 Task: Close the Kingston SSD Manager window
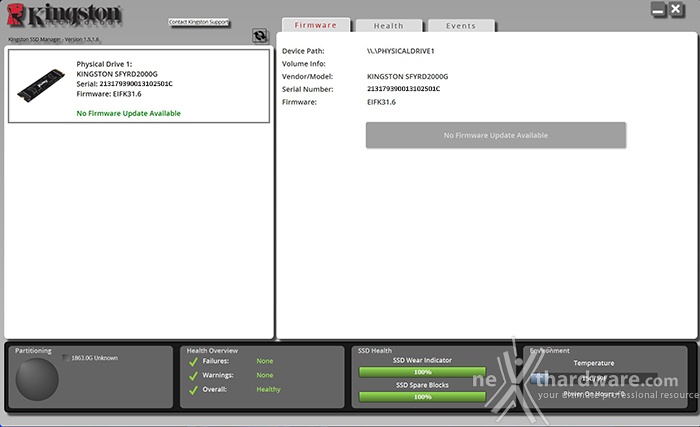coord(676,9)
